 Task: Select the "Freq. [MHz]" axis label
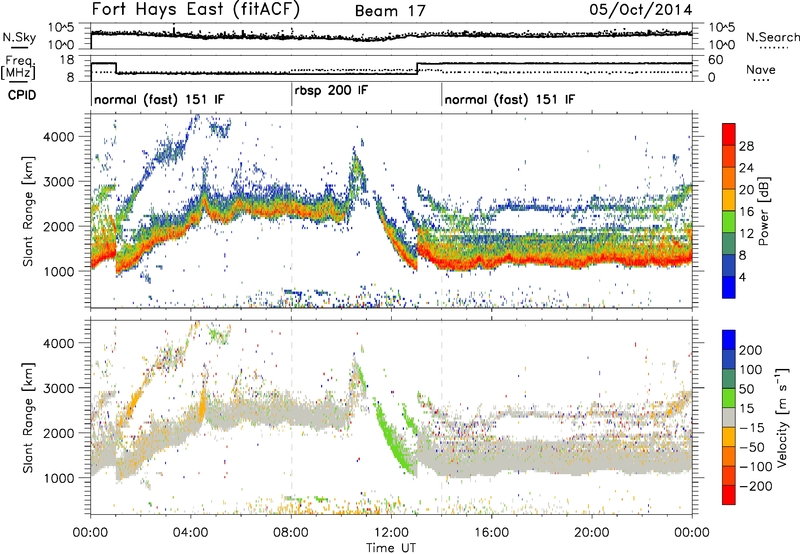[19, 67]
